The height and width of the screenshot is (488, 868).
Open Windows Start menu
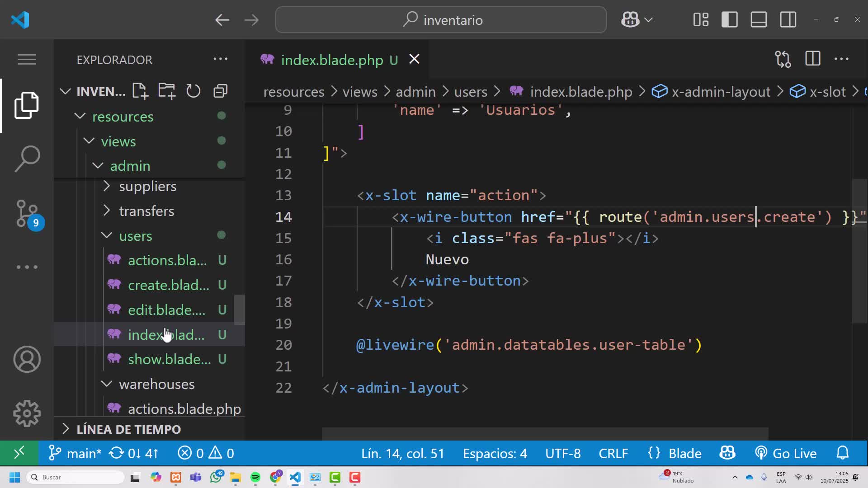pos(14,477)
